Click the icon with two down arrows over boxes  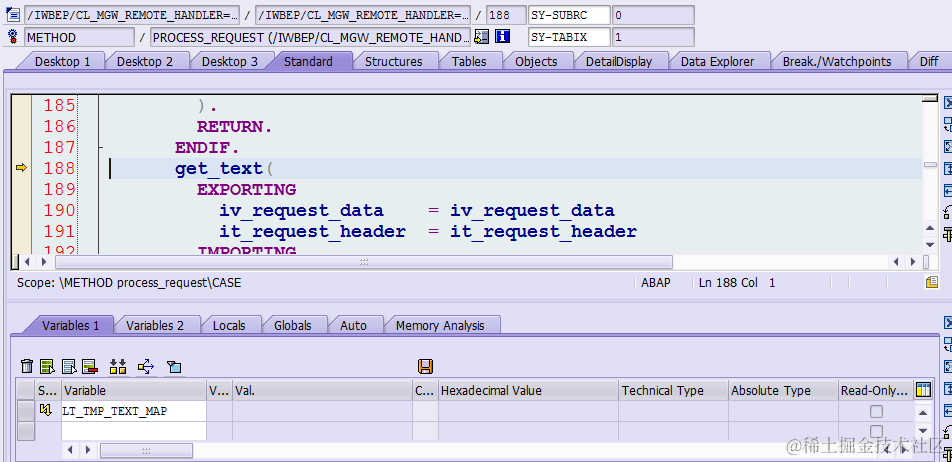pyautogui.click(x=118, y=366)
